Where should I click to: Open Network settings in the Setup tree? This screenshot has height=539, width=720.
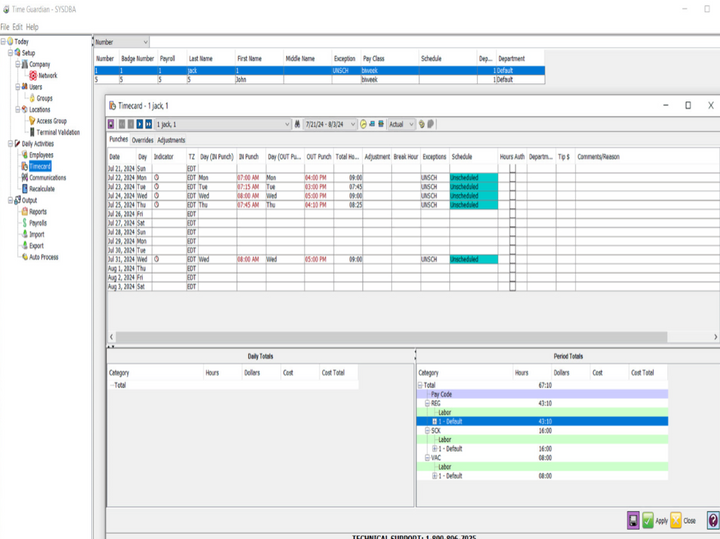point(47,75)
